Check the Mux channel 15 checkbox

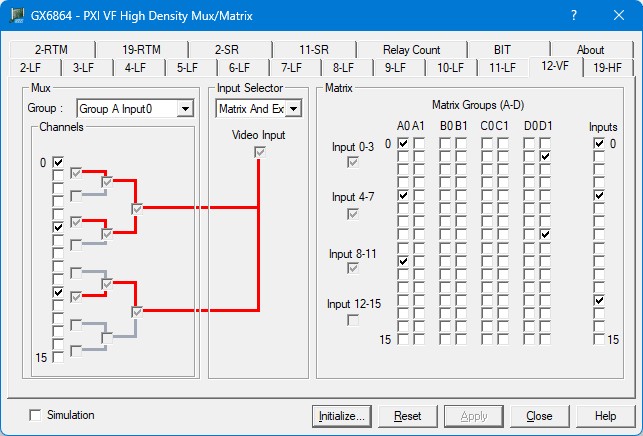tap(58, 357)
